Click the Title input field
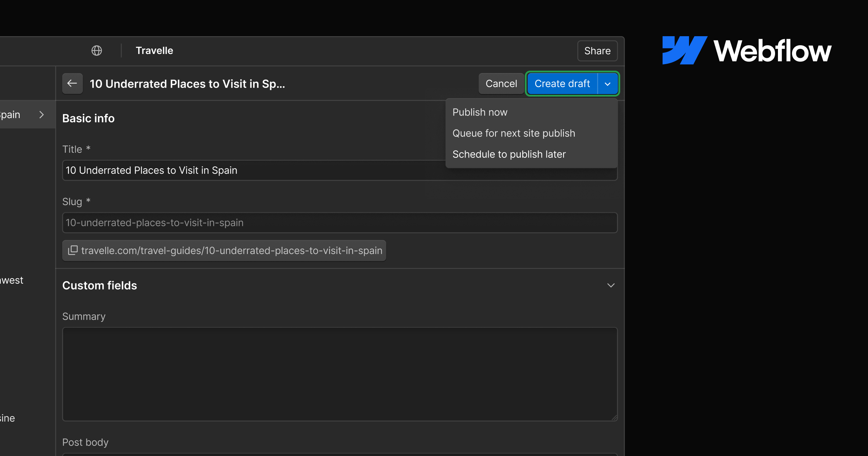The height and width of the screenshot is (456, 868). pos(340,170)
